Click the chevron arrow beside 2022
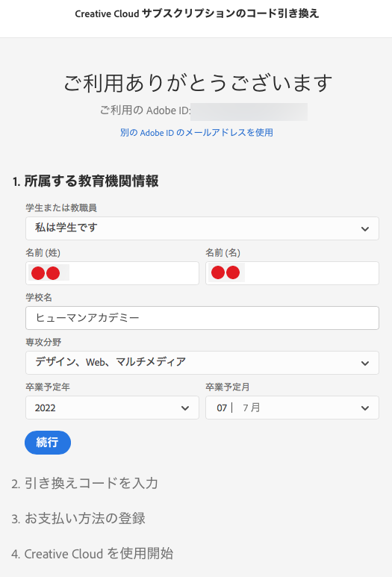Viewport: 392px width, 577px height. coord(185,408)
